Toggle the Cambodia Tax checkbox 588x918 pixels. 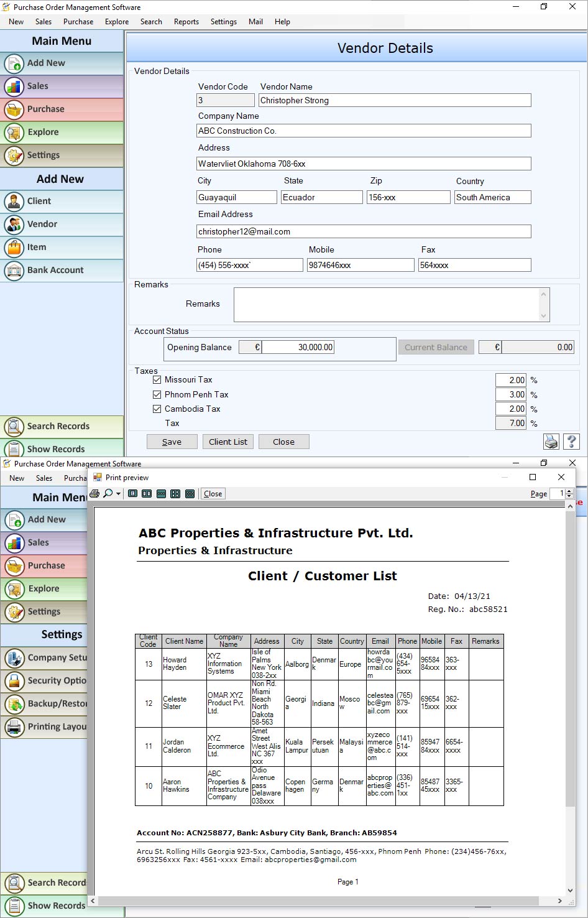pos(157,409)
